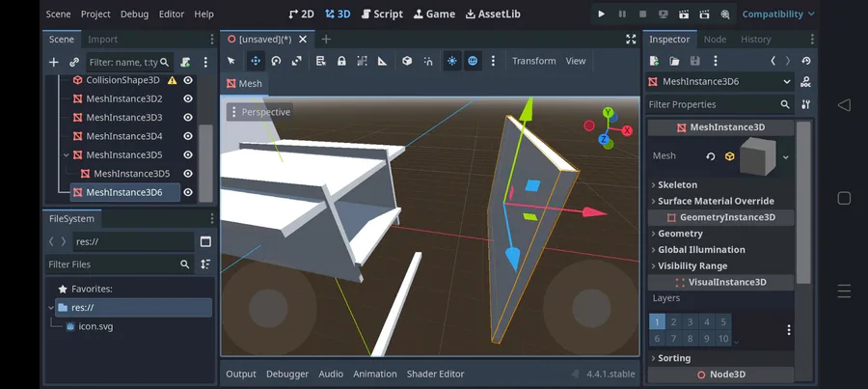Image resolution: width=868 pixels, height=389 pixels.
Task: Toggle the preview sunlight icon
Action: [452, 61]
